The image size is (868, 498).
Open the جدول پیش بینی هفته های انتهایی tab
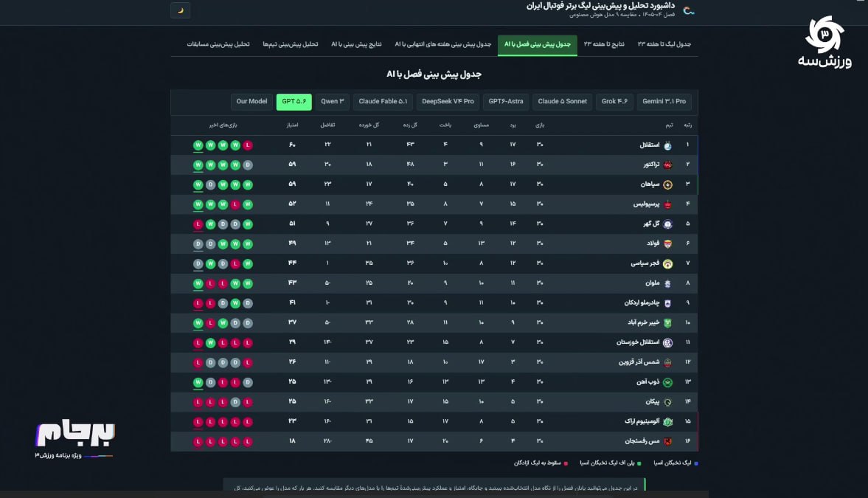pyautogui.click(x=442, y=44)
